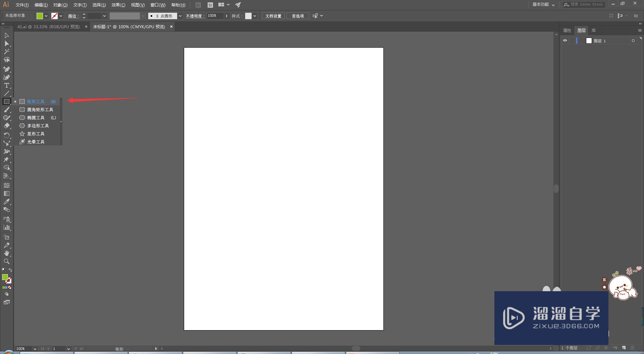Open the stroke color dropdown
The height and width of the screenshot is (354, 644).
pyautogui.click(x=61, y=16)
